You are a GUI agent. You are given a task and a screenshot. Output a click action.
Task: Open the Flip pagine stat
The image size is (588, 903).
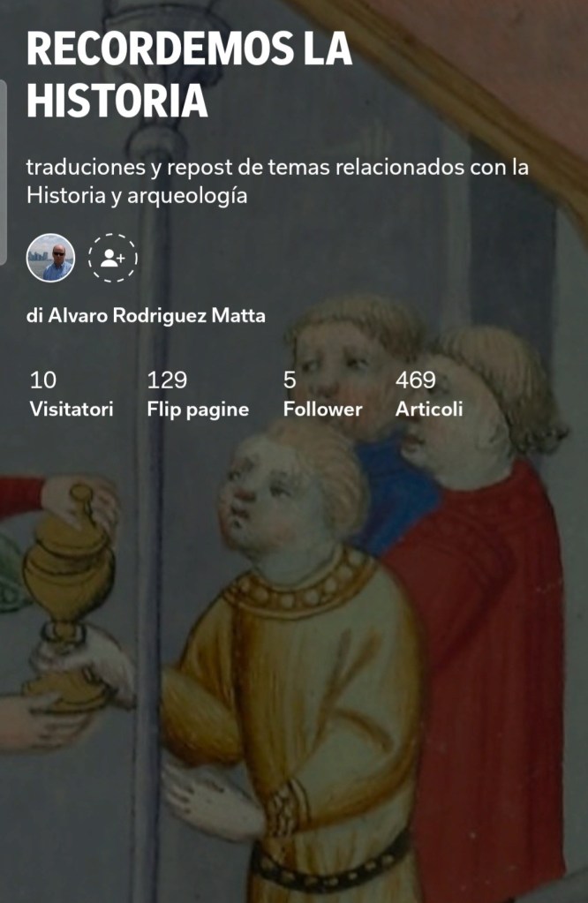(198, 410)
